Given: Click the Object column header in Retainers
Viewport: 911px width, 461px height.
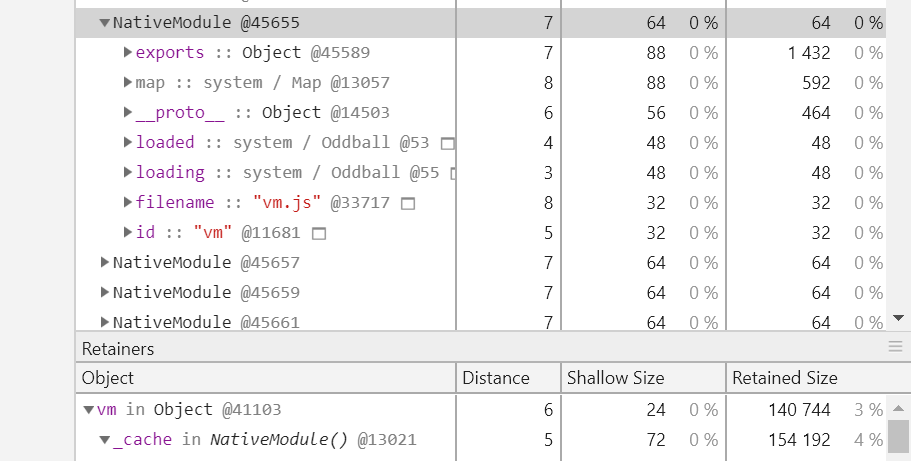Looking at the screenshot, I should (x=266, y=378).
